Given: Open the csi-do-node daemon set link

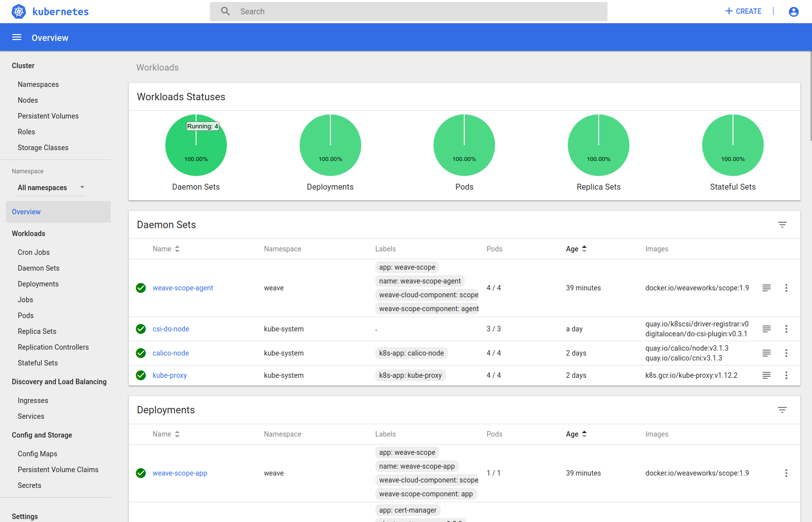Looking at the screenshot, I should click(x=171, y=329).
